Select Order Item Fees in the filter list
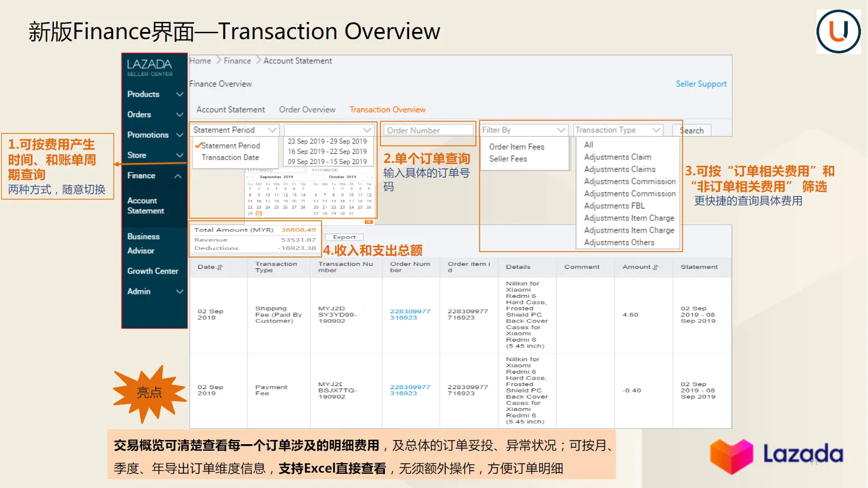The image size is (868, 488). point(516,146)
